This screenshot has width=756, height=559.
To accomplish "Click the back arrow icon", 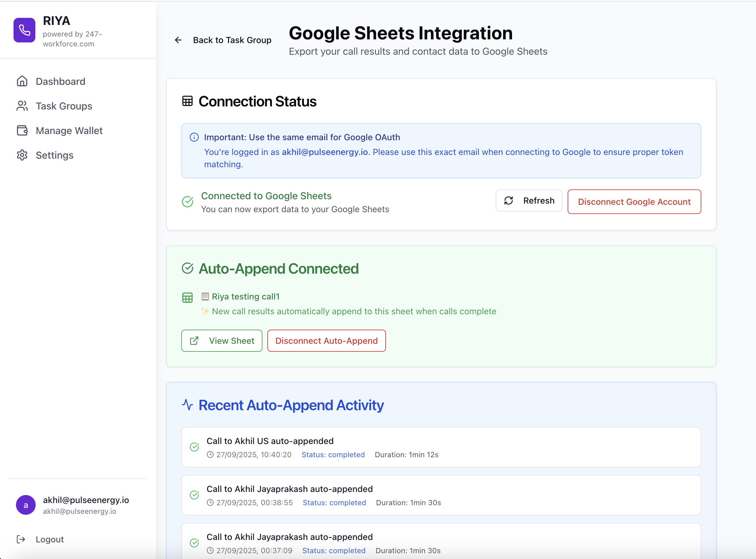I will 178,40.
